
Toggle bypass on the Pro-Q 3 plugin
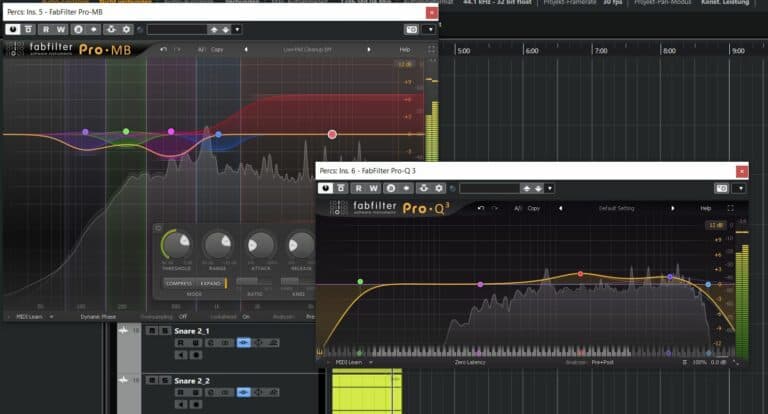(341, 188)
